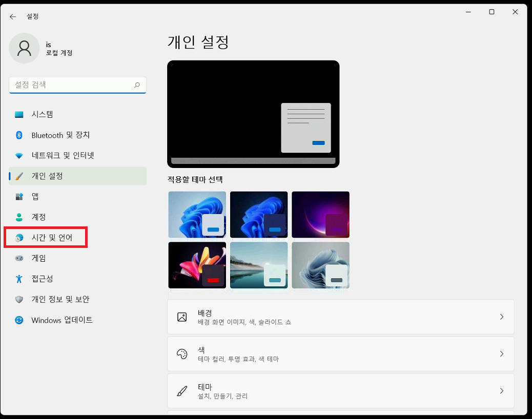Open Bluetooth 및 장치 category
Viewport: 532px width, 419px height.
(78, 135)
